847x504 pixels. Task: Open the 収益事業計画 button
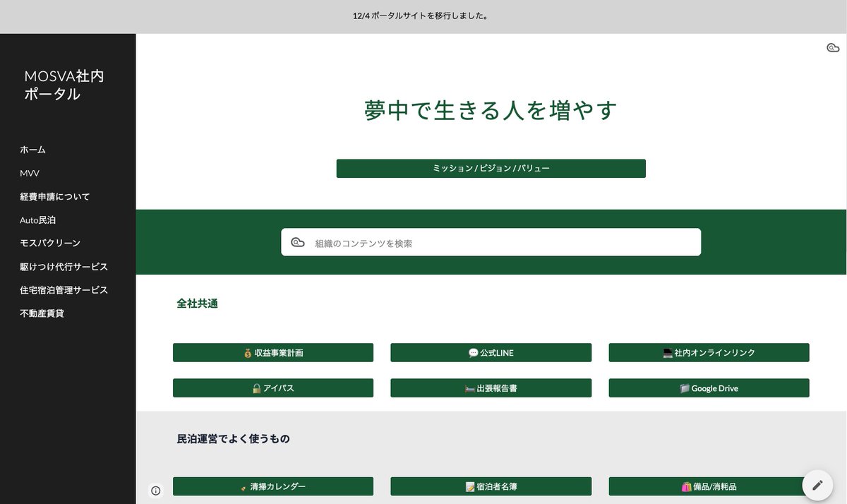coord(273,352)
